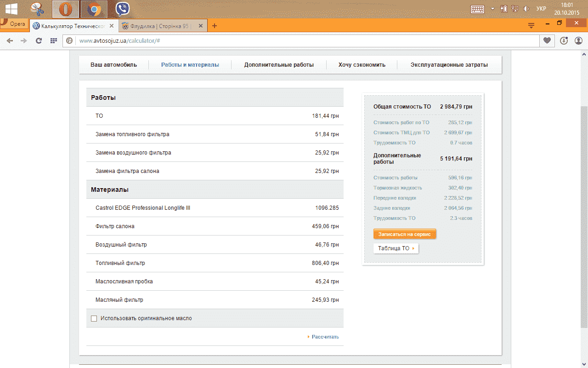Go forward with the forward arrow
The image size is (588, 368).
pos(24,40)
